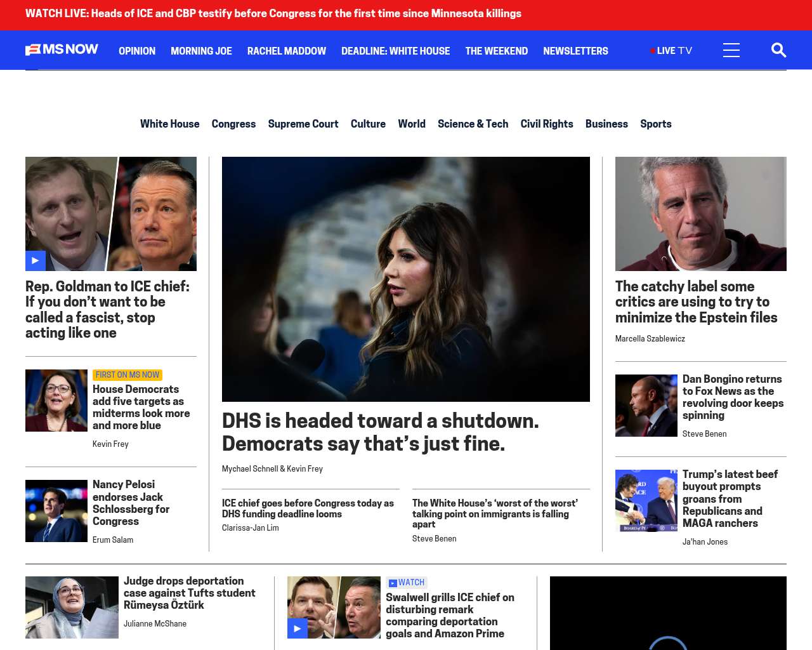Open Judge drops deportation case story
This screenshot has width=812, height=650.
(190, 593)
